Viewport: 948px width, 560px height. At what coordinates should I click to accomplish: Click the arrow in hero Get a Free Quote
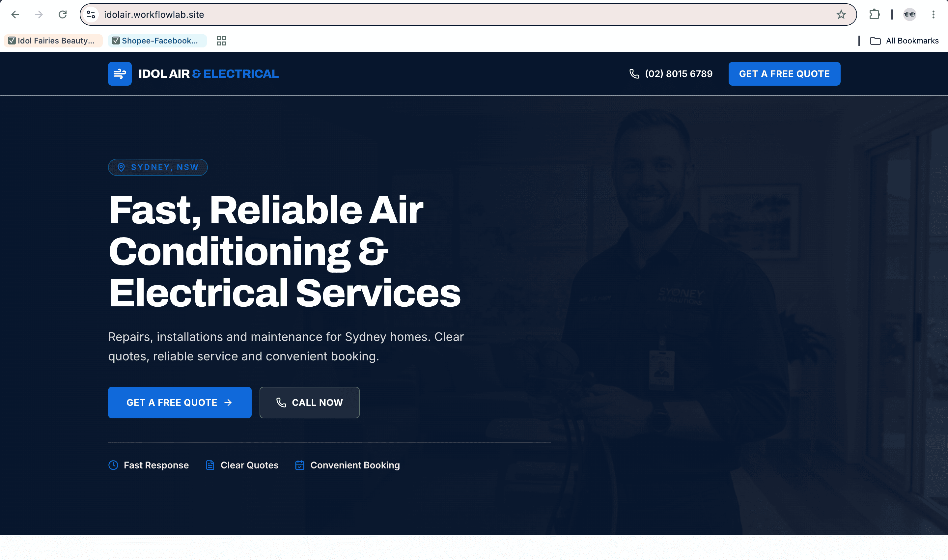228,403
